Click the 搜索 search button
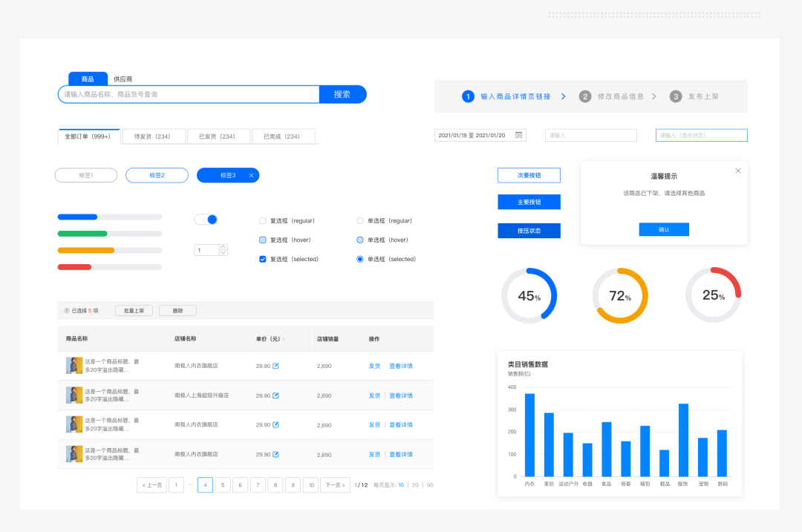802x532 pixels. [342, 94]
